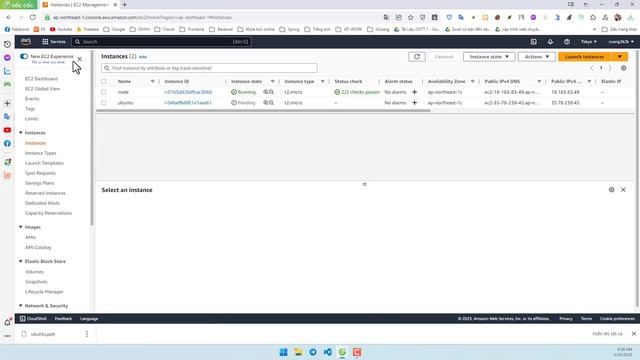Go to previous page of instances
The width and height of the screenshot is (640, 360).
(592, 68)
